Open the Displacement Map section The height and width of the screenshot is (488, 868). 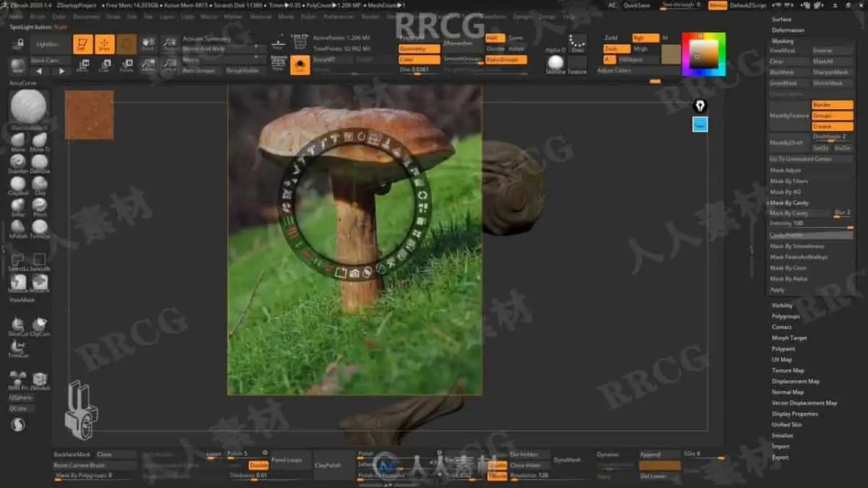[796, 381]
